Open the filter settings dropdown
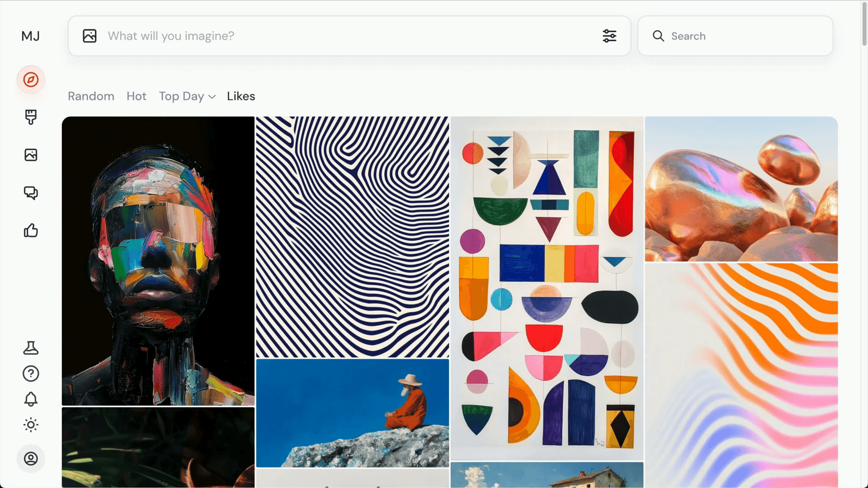 click(609, 36)
